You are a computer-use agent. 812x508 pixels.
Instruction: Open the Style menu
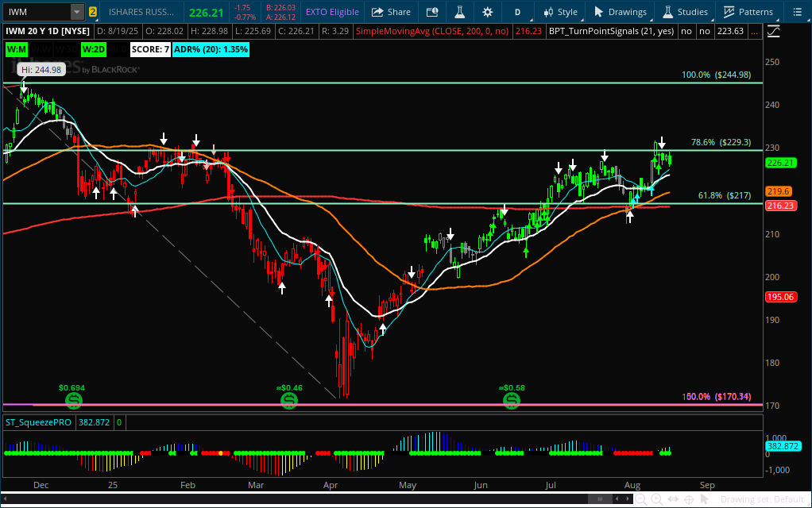560,11
